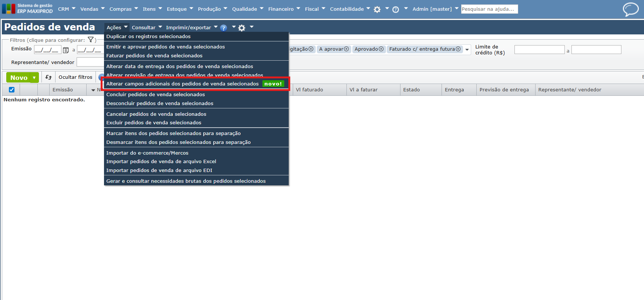Click the green Novo button
Viewport: 644px width, 300px height.
[19, 78]
